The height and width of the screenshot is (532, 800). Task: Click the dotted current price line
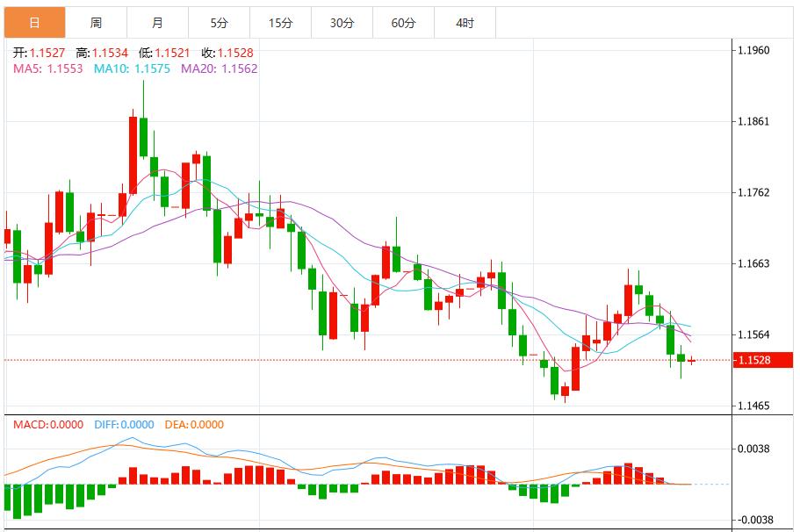click(351, 359)
